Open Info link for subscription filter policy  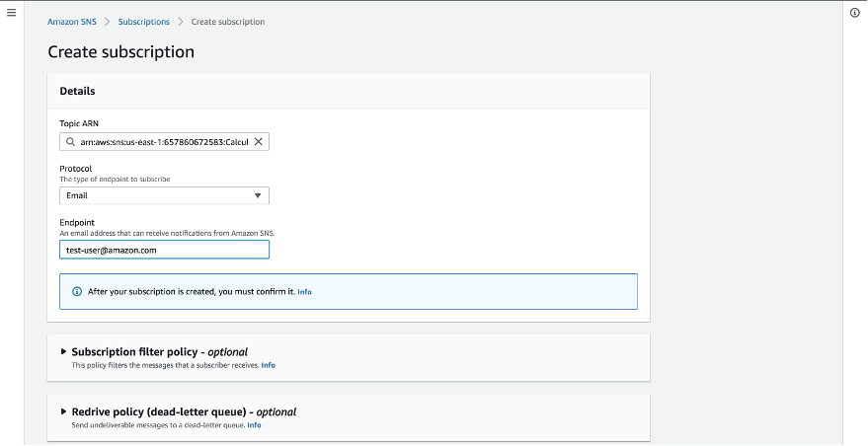[x=268, y=365]
